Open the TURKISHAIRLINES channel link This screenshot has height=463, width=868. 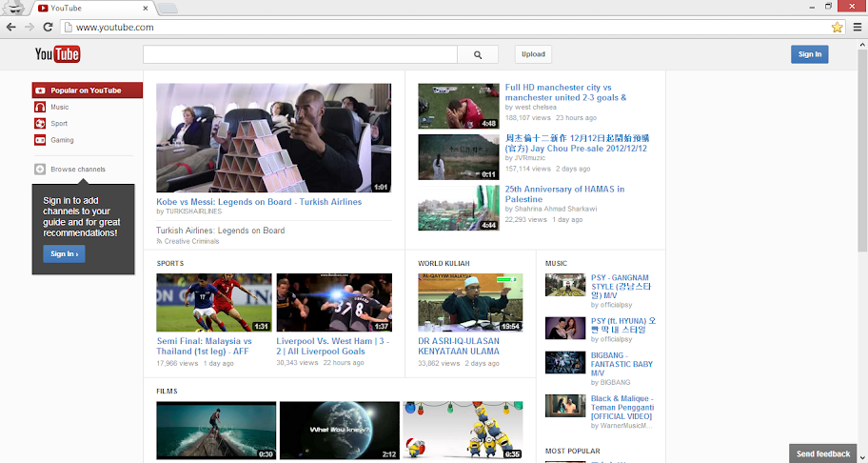point(193,211)
